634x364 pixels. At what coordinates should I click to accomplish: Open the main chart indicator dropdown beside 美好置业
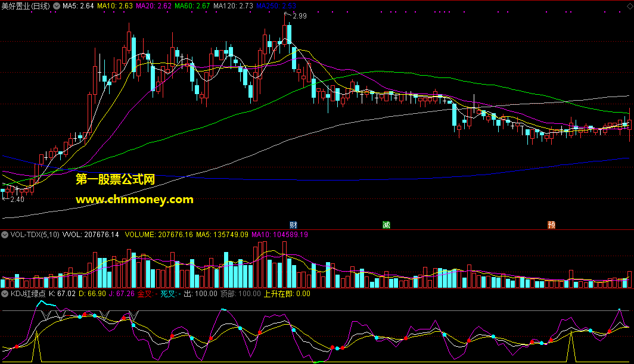click(57, 6)
